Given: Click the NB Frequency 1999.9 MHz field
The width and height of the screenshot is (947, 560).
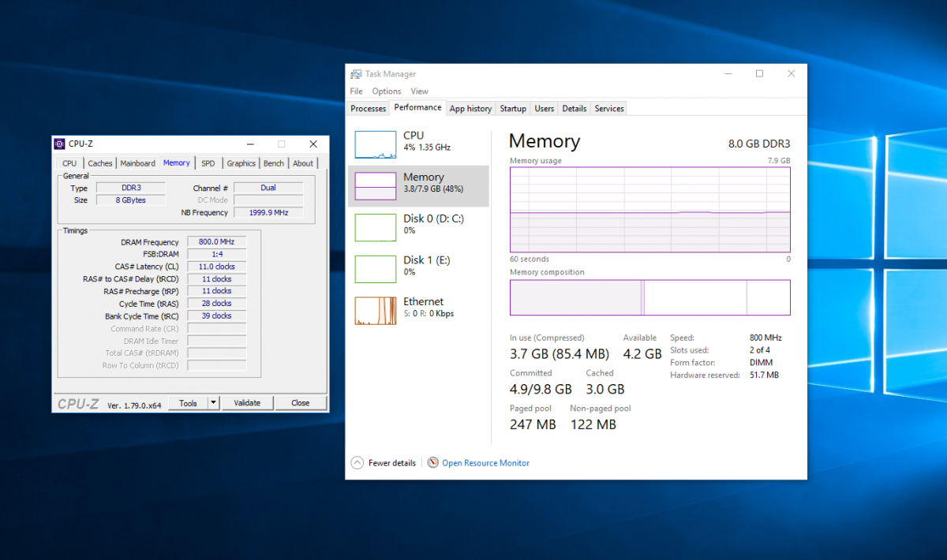Looking at the screenshot, I should coord(268,212).
